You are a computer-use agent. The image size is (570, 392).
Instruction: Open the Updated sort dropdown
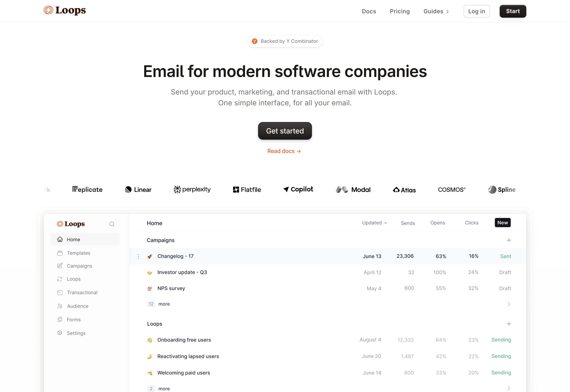[x=375, y=223]
